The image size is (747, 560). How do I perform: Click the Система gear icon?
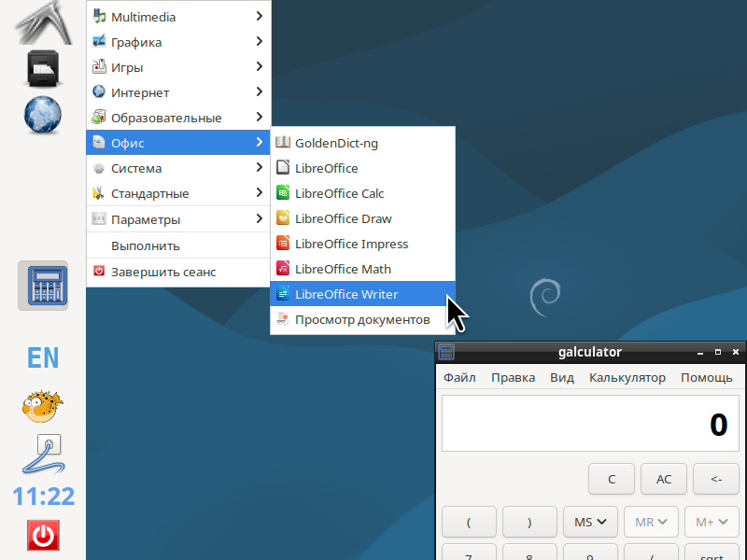(99, 168)
